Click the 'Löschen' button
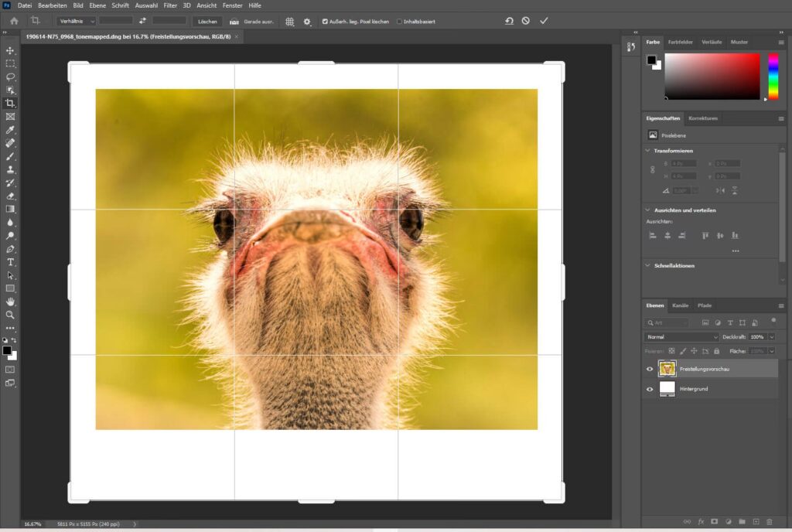Viewport: 792px width, 532px height. click(x=207, y=22)
